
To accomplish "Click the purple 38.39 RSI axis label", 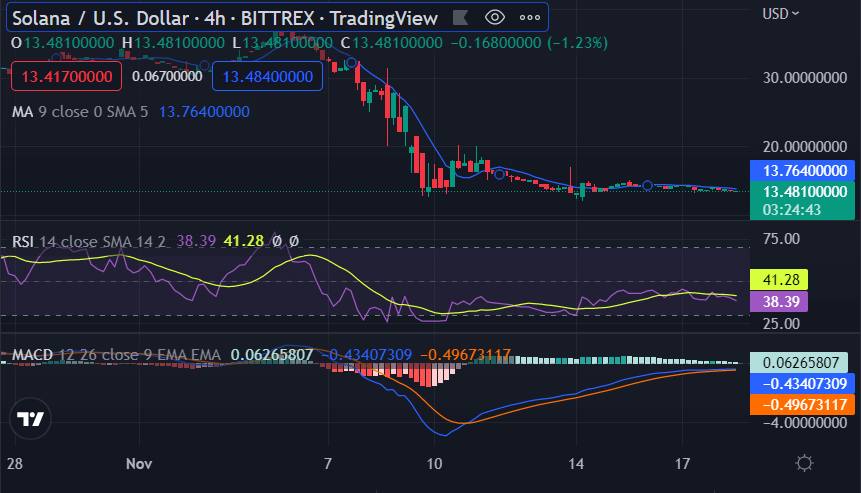I will click(x=779, y=301).
